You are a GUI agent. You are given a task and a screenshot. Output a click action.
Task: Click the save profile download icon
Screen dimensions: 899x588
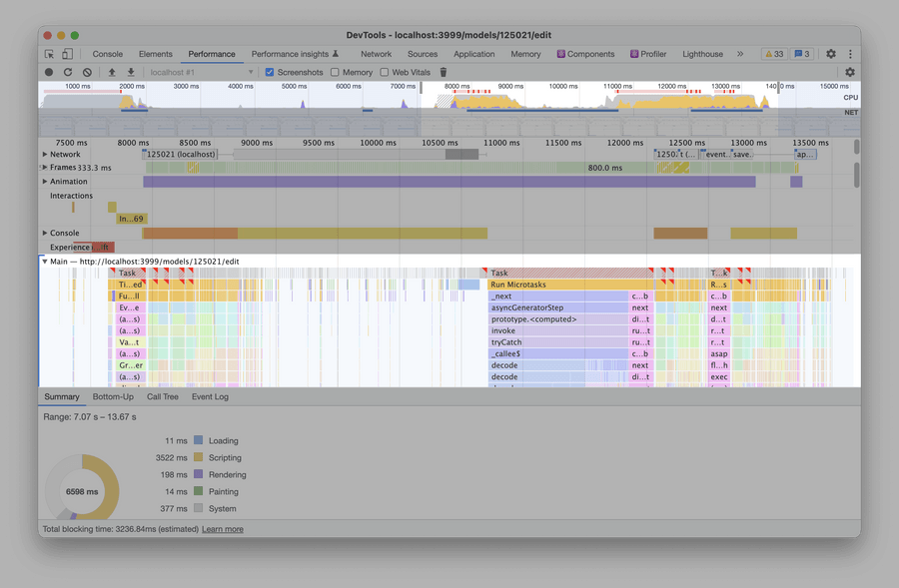pos(131,73)
